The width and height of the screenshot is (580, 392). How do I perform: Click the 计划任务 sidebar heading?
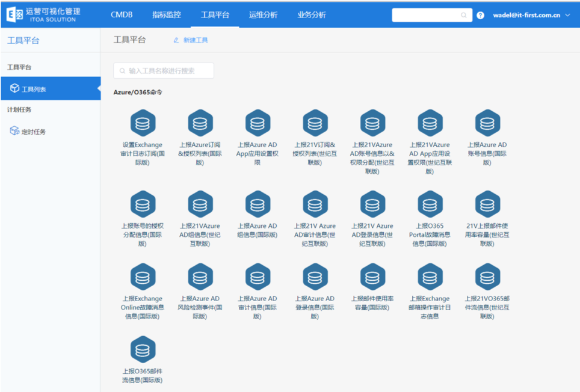(19, 110)
